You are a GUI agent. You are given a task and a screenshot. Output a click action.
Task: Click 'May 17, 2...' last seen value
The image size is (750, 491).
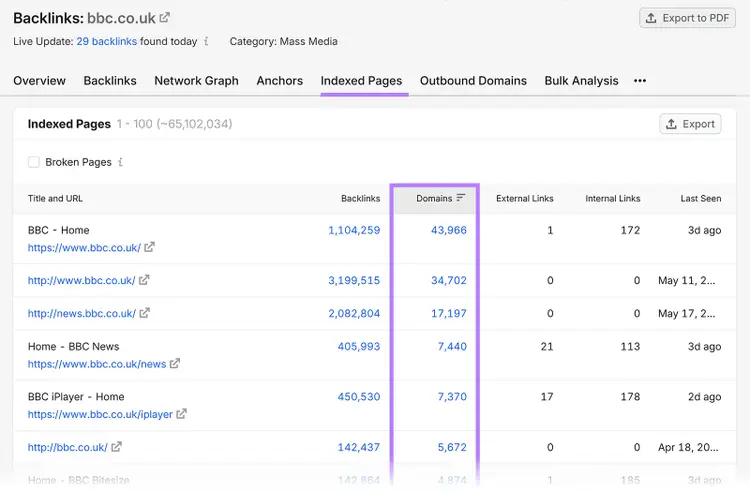point(687,313)
